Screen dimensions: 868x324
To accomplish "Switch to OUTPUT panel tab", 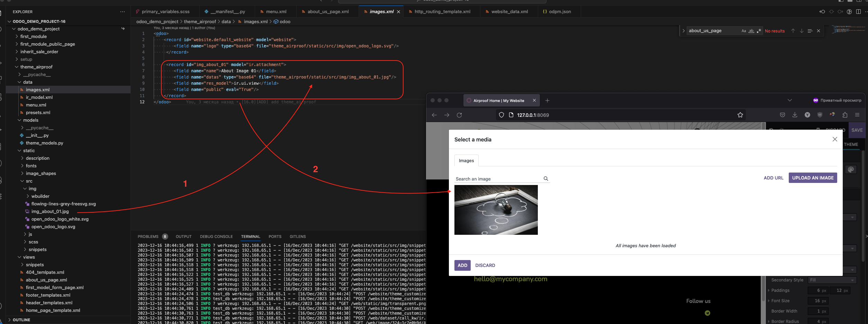I will pos(183,237).
